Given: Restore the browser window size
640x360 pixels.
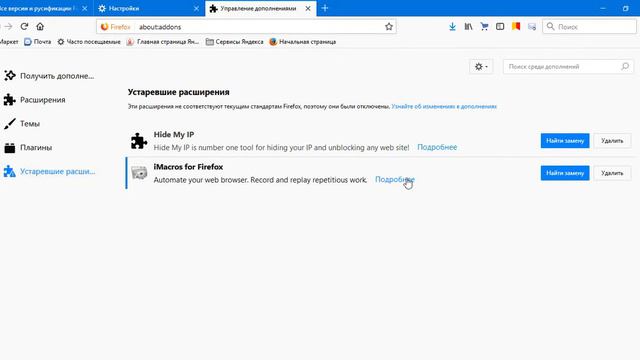Looking at the screenshot, I should 625,8.
